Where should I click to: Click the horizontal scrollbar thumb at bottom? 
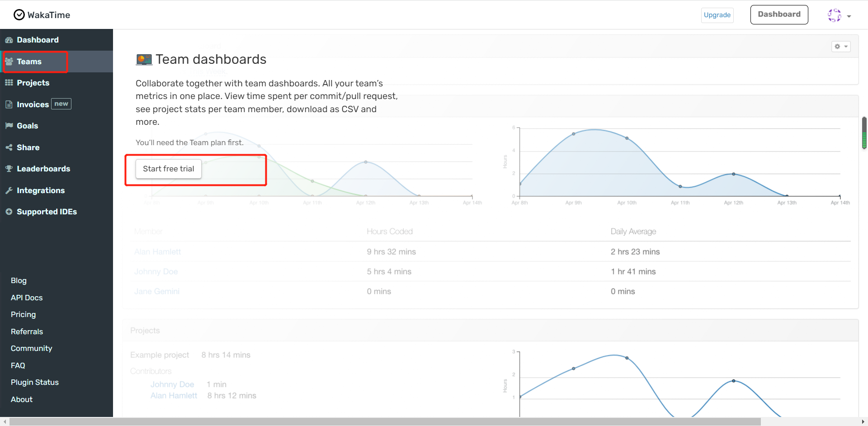385,422
